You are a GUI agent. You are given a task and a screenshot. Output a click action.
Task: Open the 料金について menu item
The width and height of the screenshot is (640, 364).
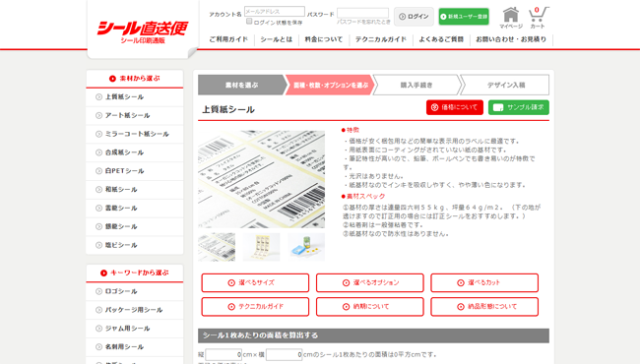(x=324, y=39)
